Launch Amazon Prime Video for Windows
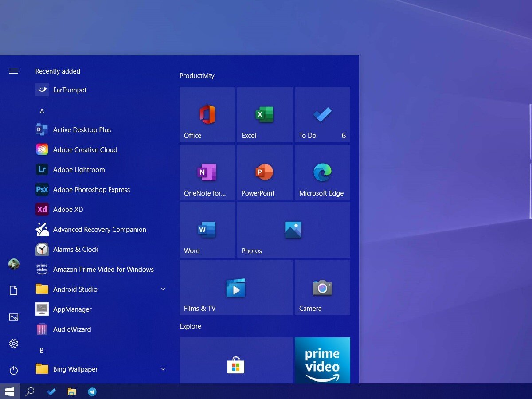Screen dimensions: 532x399 [101, 269]
